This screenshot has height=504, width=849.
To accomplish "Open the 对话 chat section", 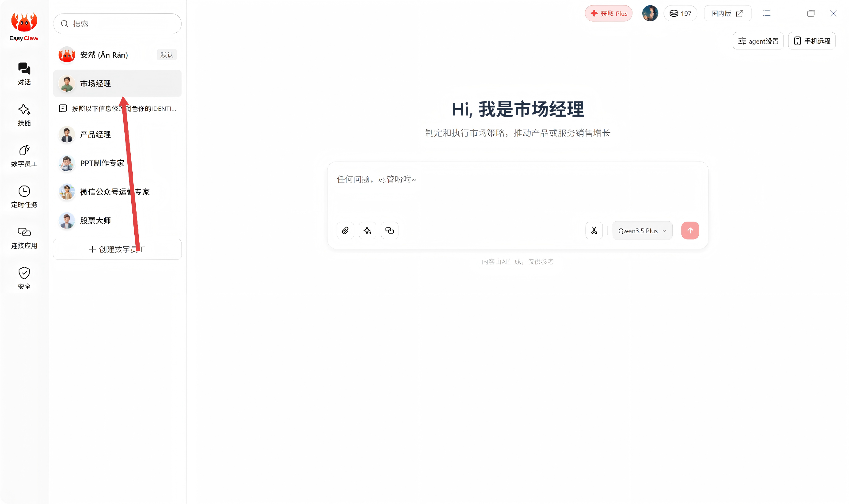I will click(x=24, y=74).
